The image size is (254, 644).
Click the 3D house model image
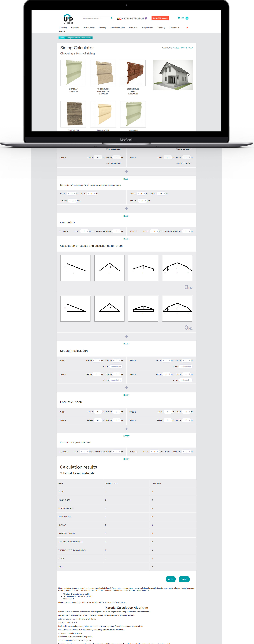173,75
